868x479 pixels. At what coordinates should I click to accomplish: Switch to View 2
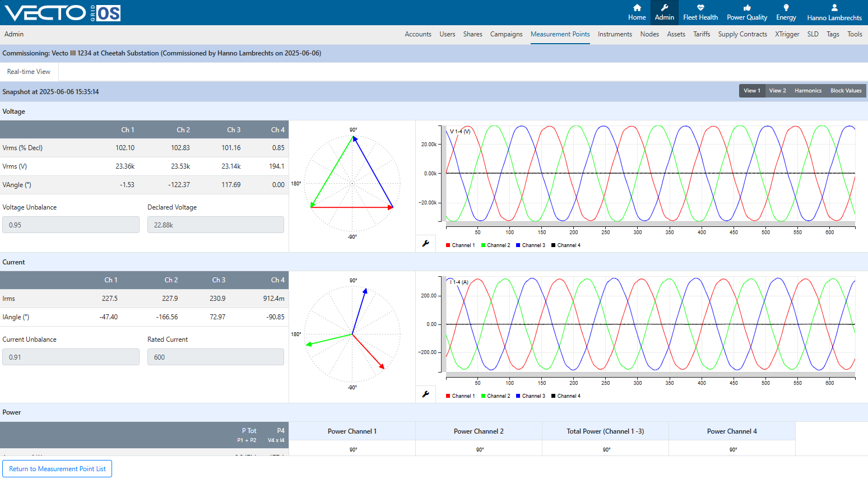pos(777,91)
